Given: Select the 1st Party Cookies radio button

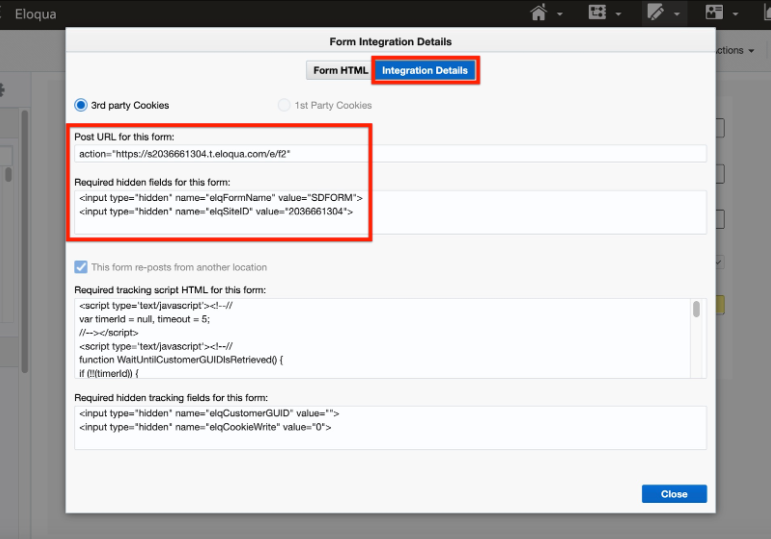Looking at the screenshot, I should pyautogui.click(x=284, y=105).
